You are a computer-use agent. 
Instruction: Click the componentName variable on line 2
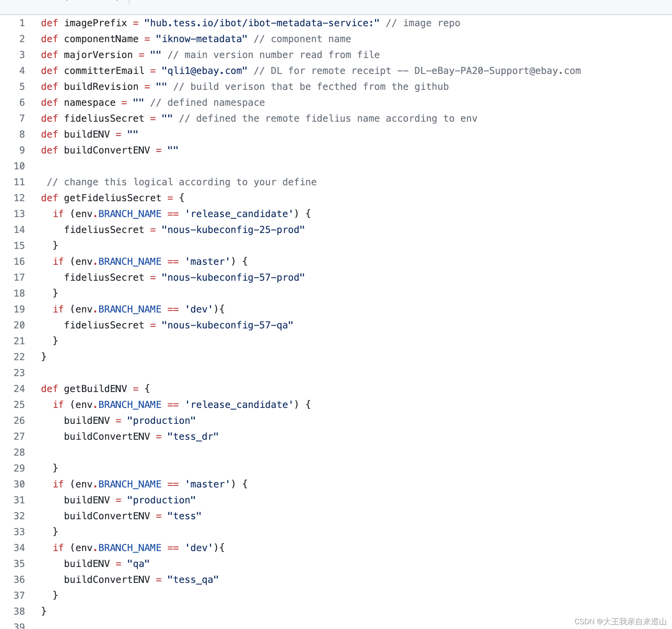101,39
